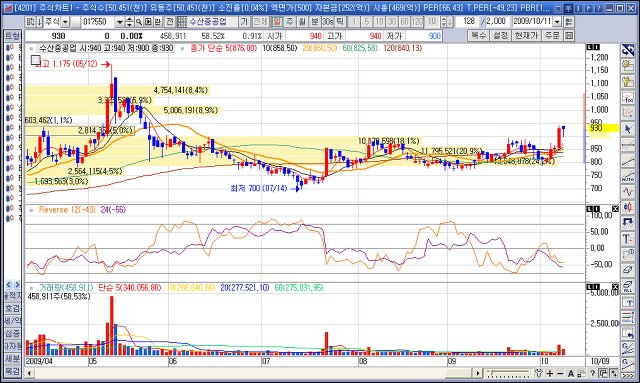Click the chart zoom slider at bottom right
This screenshot has height=383, width=640.
tap(508, 373)
